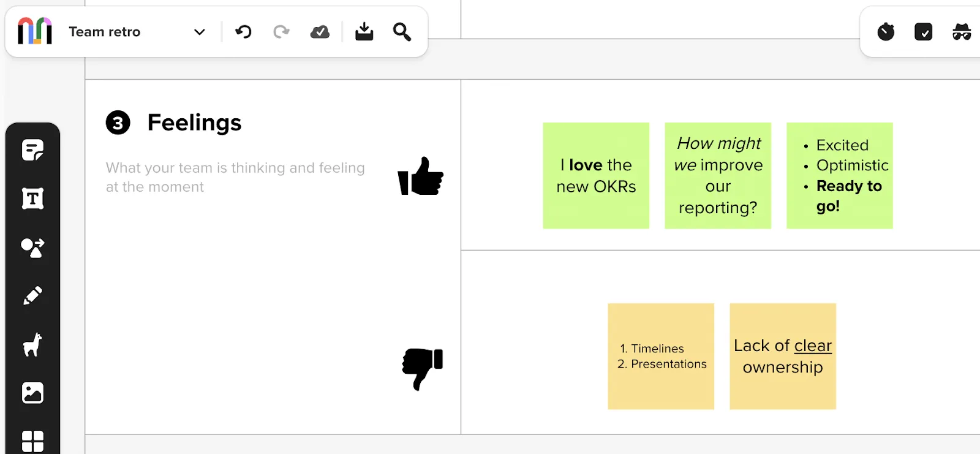Select the pencil draw tool
The height and width of the screenshot is (454, 980).
32,296
